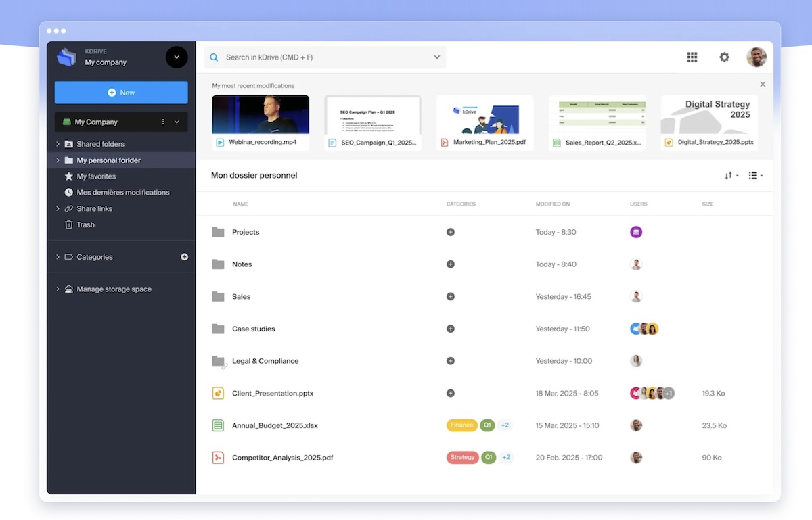This screenshot has height=520, width=812.
Task: Click the purple user badge on Projects row
Action: (x=636, y=232)
